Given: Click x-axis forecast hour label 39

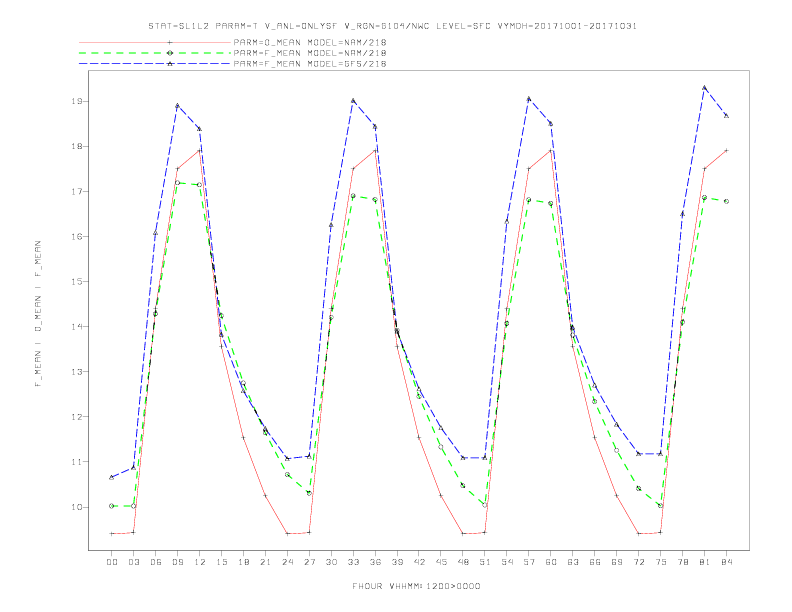Looking at the screenshot, I should [x=397, y=562].
